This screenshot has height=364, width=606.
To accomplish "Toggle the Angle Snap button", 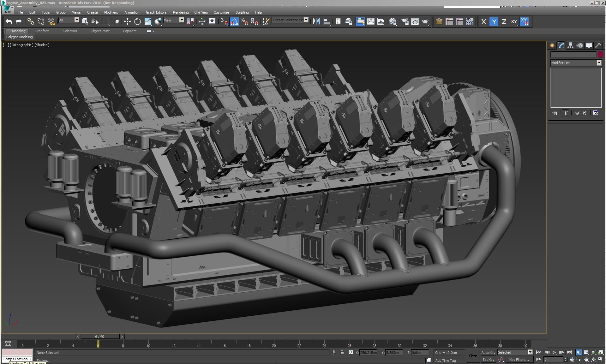I will pos(234,21).
